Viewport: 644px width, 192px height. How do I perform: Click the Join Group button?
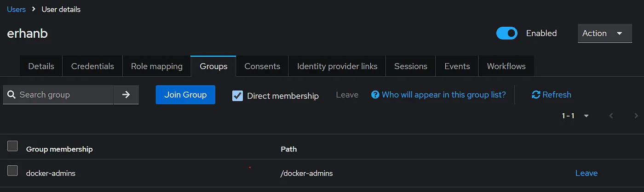(185, 94)
